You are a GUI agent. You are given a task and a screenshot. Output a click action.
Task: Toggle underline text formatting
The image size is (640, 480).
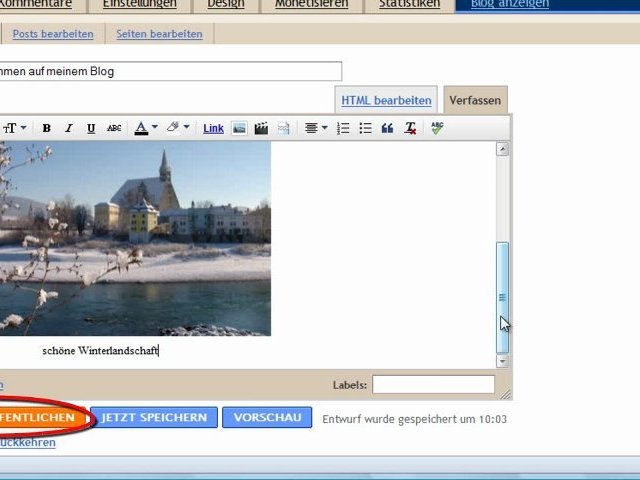click(x=91, y=128)
